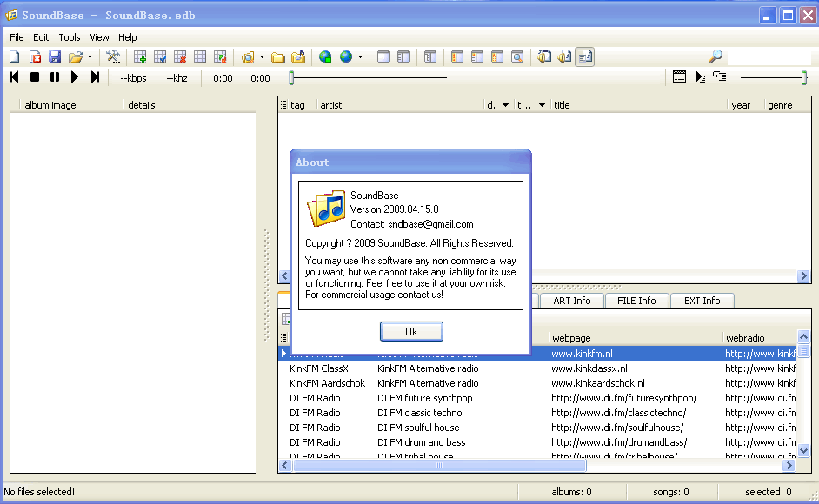Switch to the EXT Info tab
819x504 pixels.
[x=702, y=301]
